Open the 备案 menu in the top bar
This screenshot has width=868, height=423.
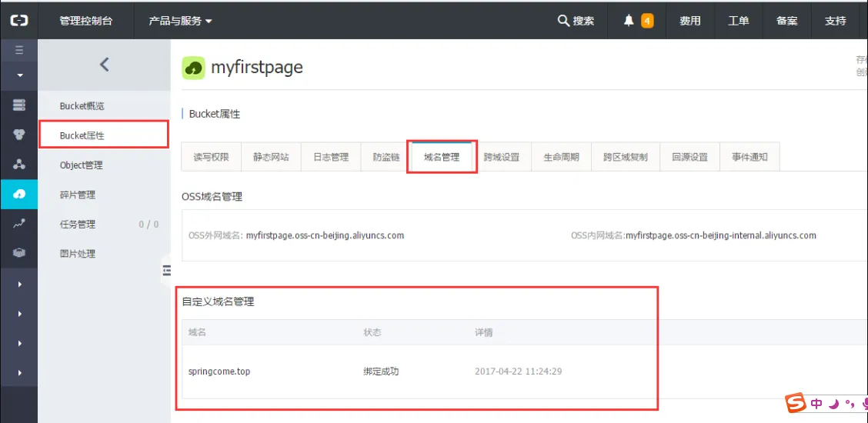[x=787, y=21]
